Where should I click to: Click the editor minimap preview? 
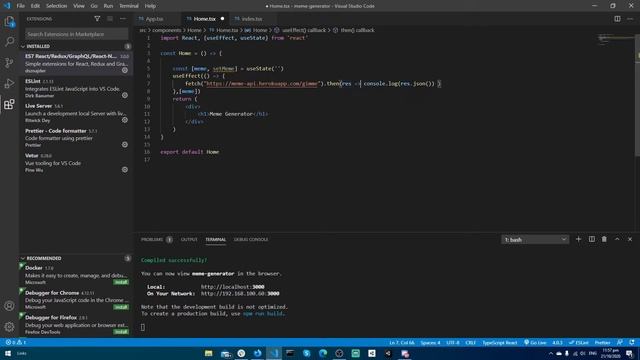click(616, 39)
